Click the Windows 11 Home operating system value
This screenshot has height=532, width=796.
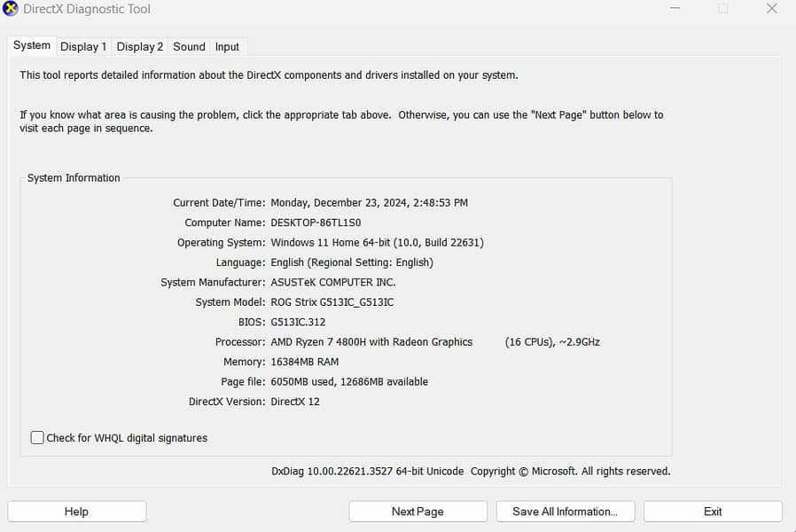377,243
